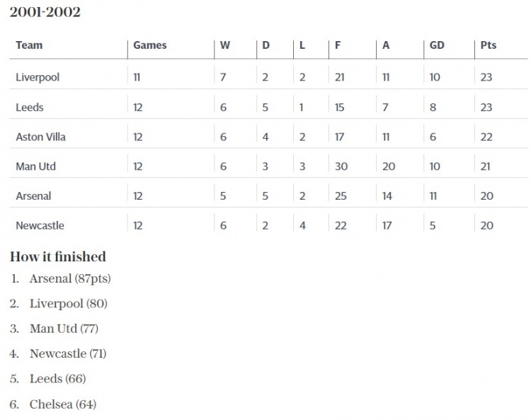Screen dimensions: 531x420
Task: Click the Games column header
Action: tap(149, 45)
